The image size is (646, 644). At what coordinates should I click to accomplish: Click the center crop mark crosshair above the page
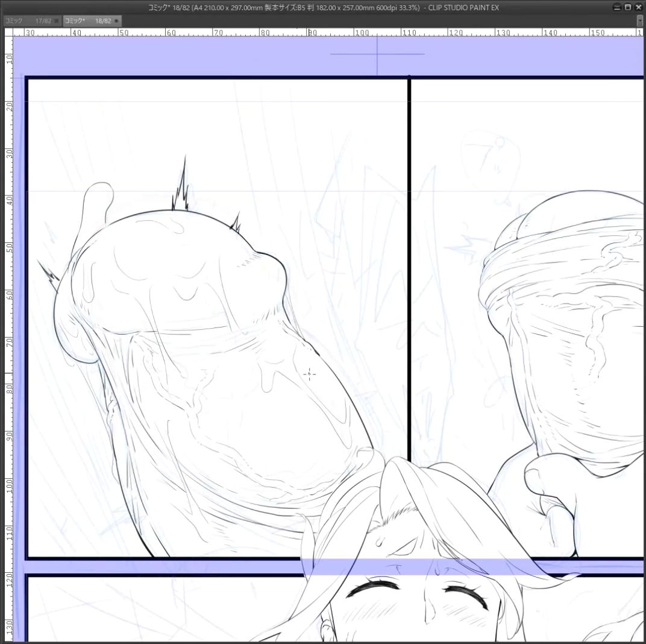377,54
